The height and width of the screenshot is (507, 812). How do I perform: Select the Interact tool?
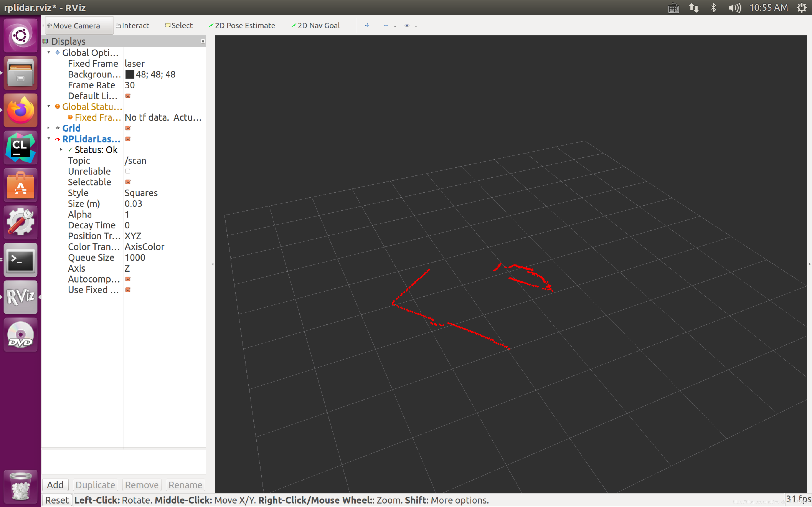tap(132, 25)
